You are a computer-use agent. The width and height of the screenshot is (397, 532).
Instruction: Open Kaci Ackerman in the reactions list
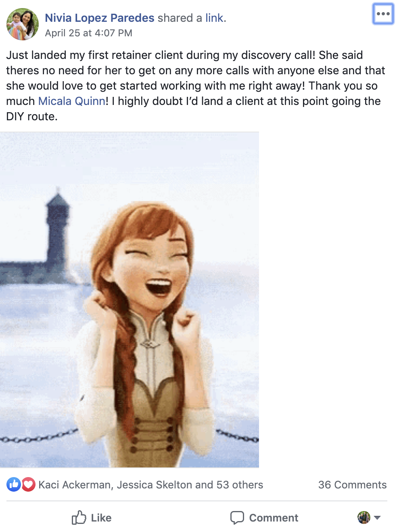coord(75,485)
